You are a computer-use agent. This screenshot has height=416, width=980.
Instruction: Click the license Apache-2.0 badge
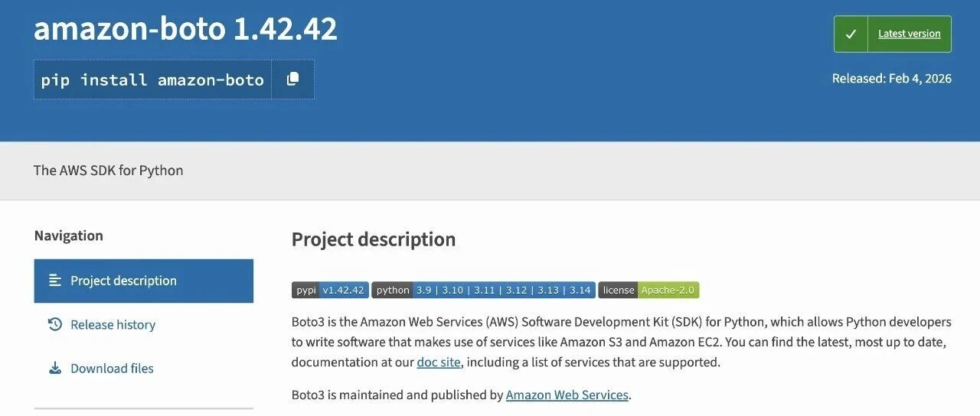point(648,290)
